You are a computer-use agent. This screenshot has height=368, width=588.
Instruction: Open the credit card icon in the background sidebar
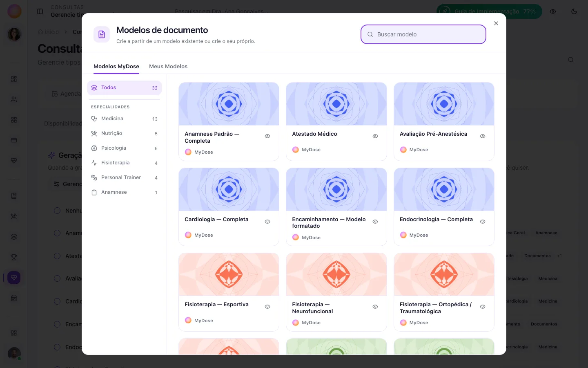[x=14, y=140]
